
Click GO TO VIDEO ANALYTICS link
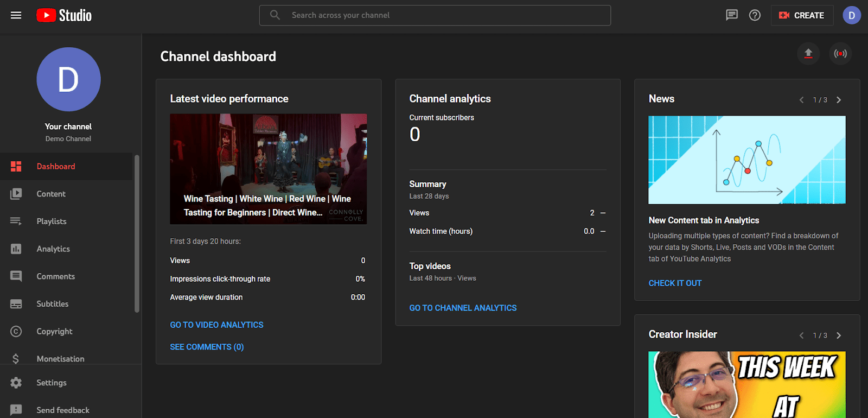[x=216, y=325]
